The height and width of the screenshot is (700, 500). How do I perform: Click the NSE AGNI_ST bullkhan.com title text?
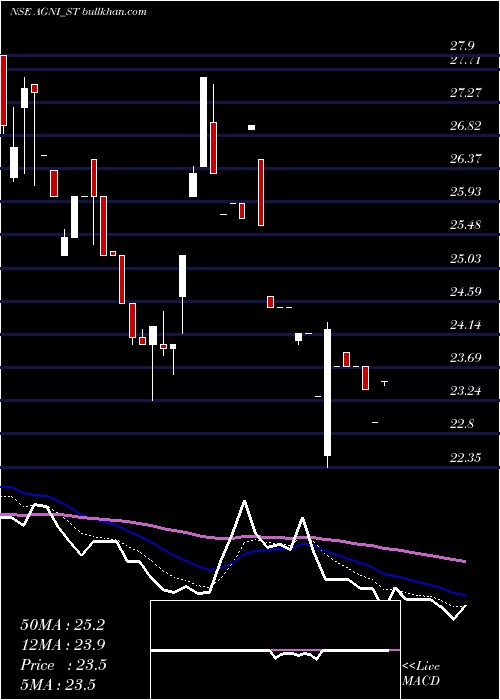click(x=78, y=12)
